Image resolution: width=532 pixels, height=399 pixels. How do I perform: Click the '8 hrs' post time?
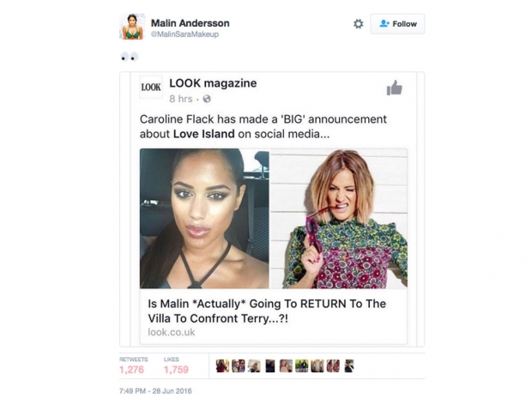(181, 99)
